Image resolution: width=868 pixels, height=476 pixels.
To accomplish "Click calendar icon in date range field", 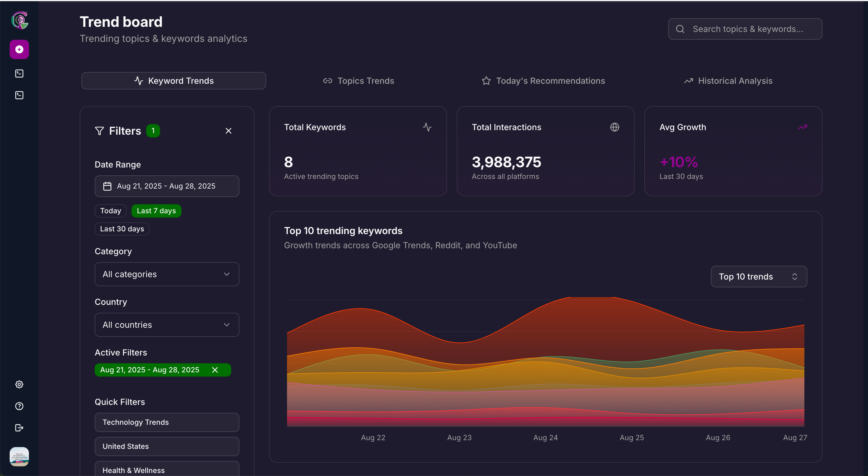I will coord(107,186).
